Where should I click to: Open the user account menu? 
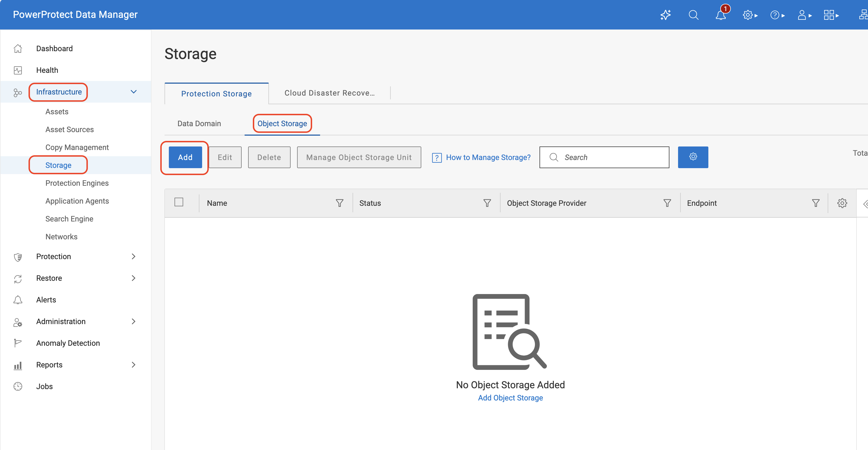point(805,15)
